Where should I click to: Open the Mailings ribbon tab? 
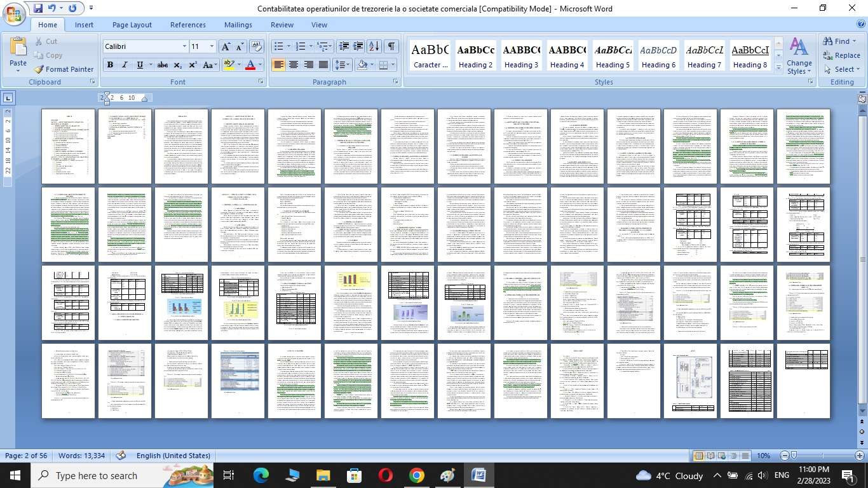[x=238, y=25]
